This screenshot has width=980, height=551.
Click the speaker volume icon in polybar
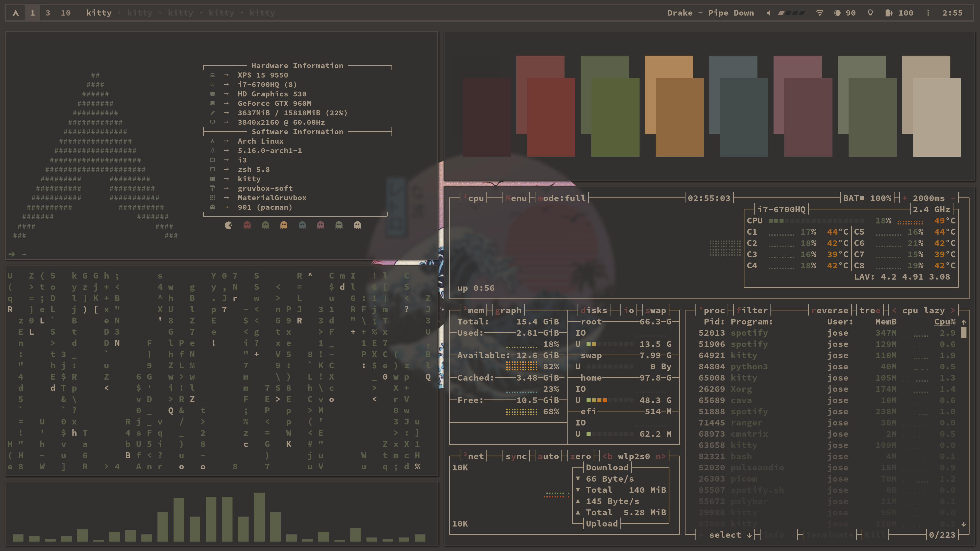point(768,13)
